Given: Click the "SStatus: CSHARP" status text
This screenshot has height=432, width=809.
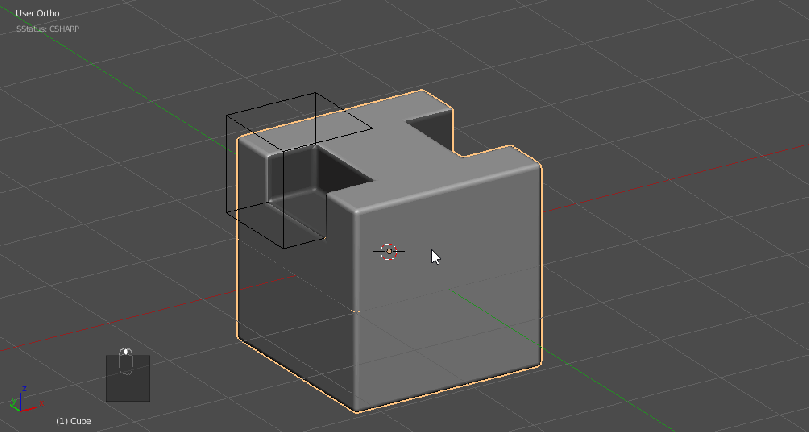Looking at the screenshot, I should [47, 28].
